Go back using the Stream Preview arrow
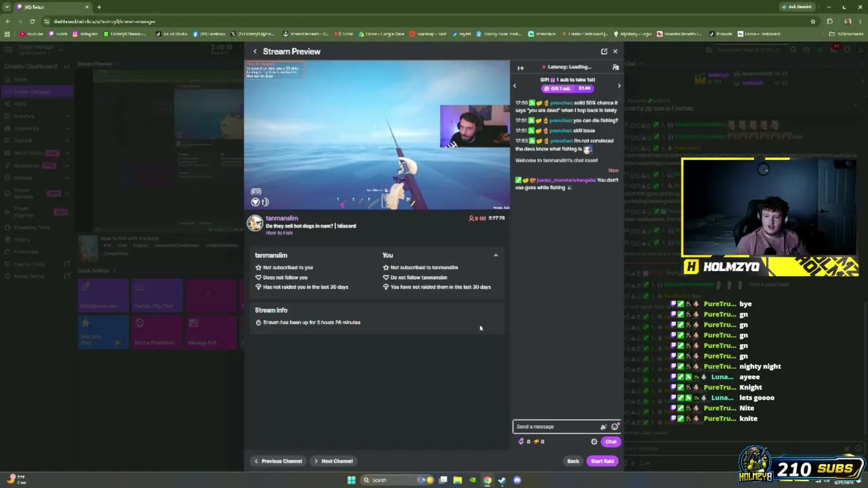This screenshot has height=488, width=868. pyautogui.click(x=255, y=52)
